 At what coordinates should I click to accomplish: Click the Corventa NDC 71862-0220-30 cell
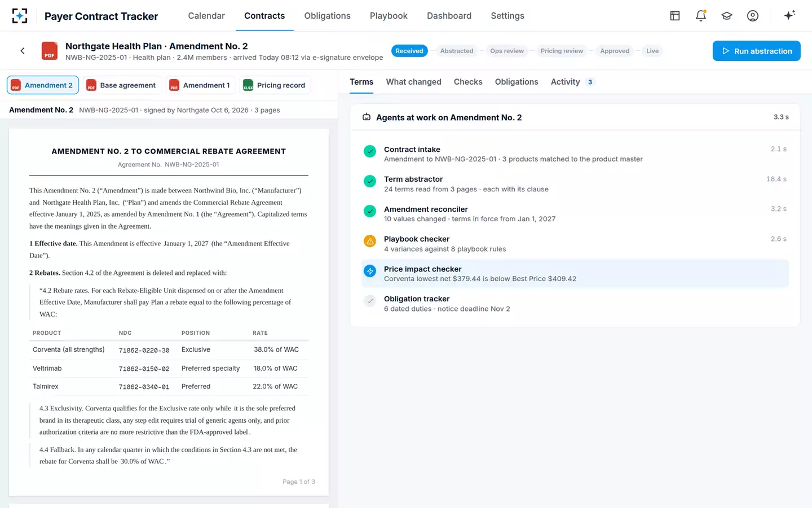tap(144, 350)
